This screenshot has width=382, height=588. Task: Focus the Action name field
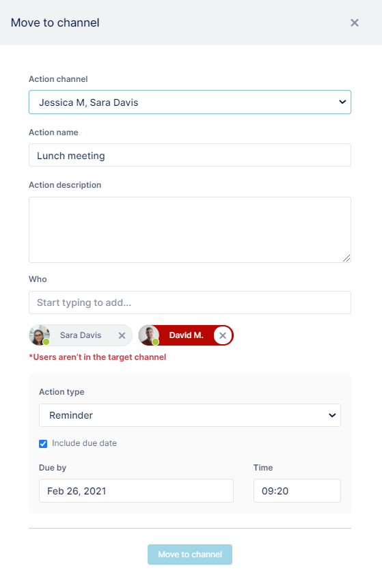click(x=190, y=155)
